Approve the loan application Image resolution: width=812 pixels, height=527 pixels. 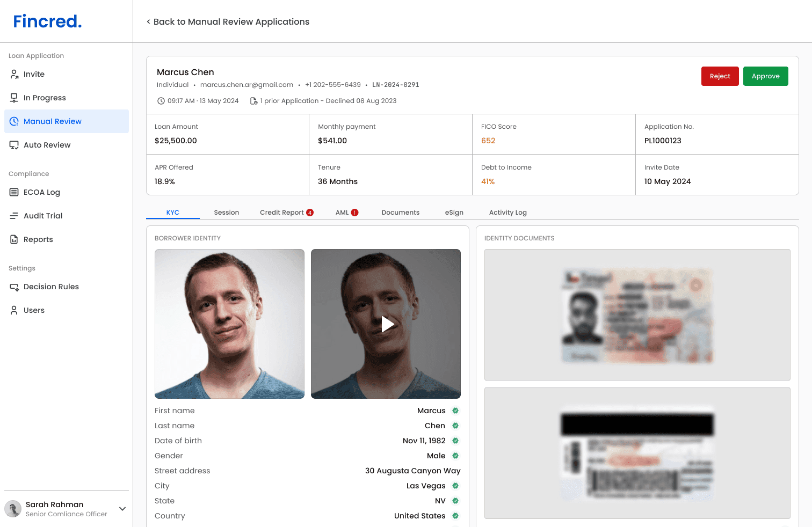point(766,76)
